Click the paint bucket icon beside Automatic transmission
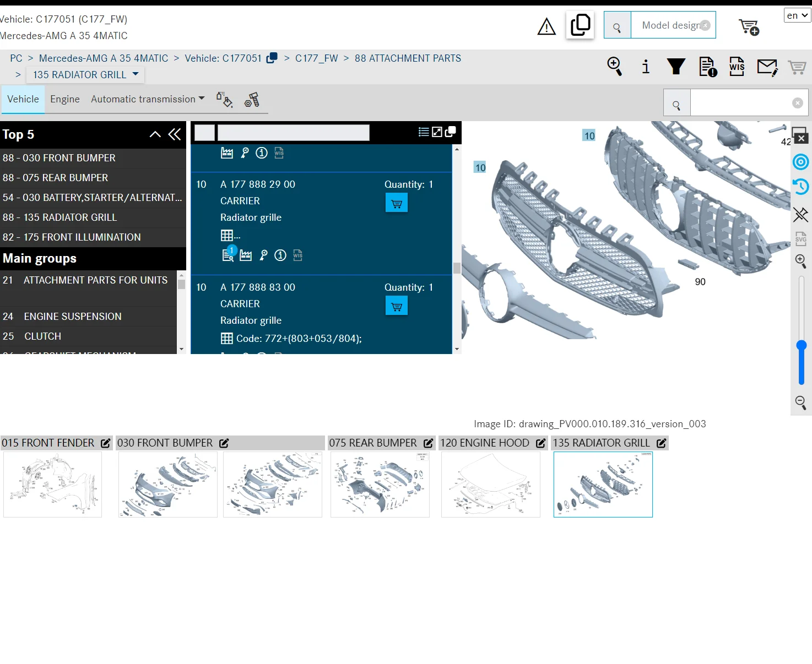The width and height of the screenshot is (812, 664). pyautogui.click(x=225, y=100)
